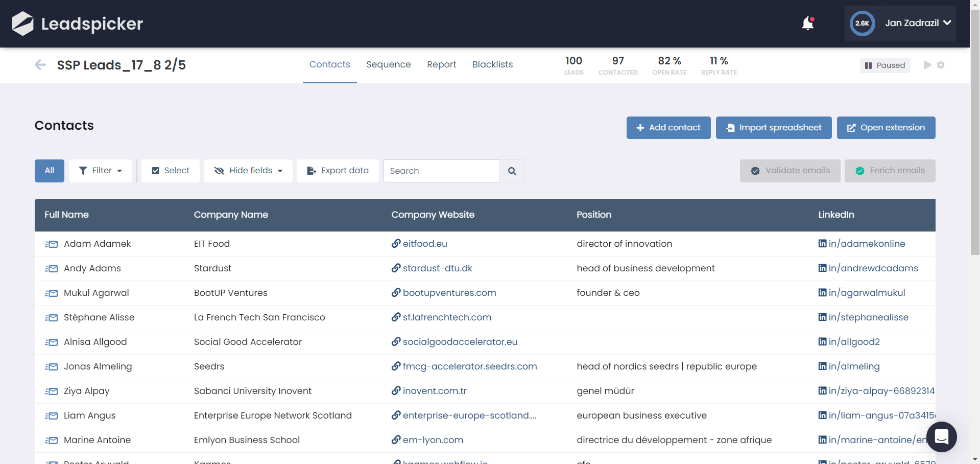The image size is (980, 464).
Task: Click the link icon beside eitfood.eu
Action: point(395,244)
